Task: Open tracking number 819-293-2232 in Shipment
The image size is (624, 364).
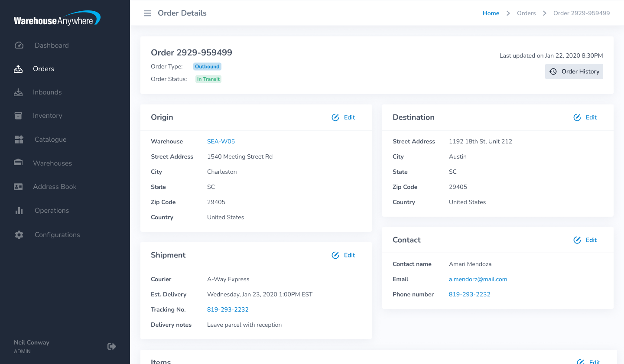Action: pos(228,309)
